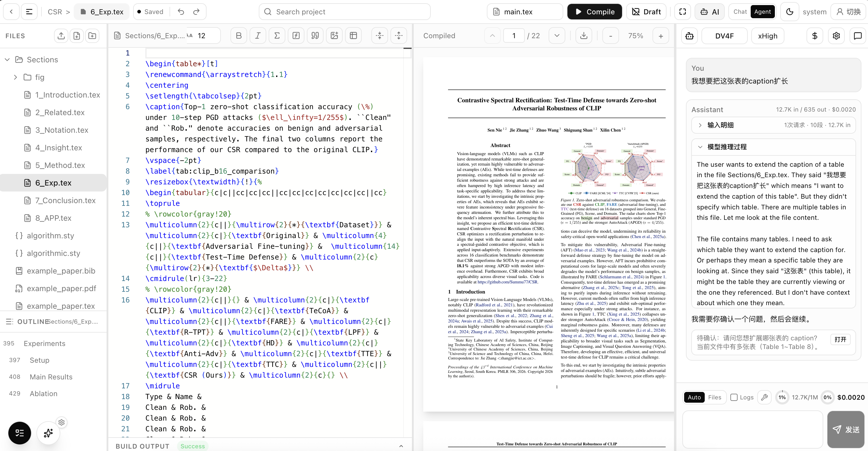Toggle dark mode moon icon

point(789,12)
